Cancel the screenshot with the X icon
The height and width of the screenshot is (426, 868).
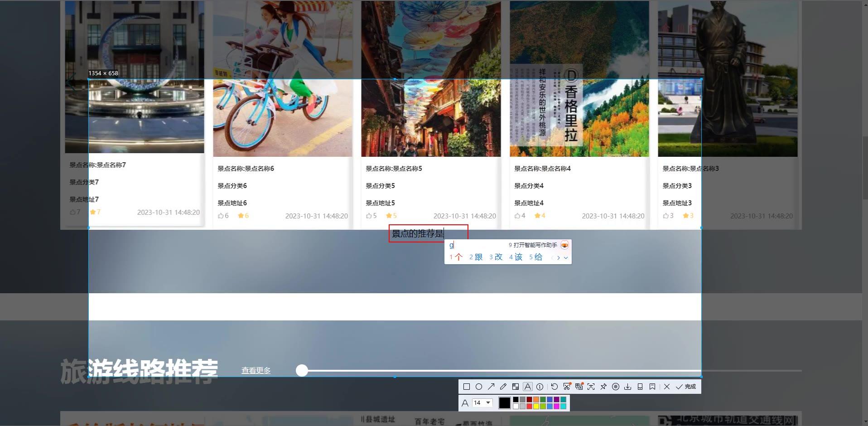coord(667,387)
